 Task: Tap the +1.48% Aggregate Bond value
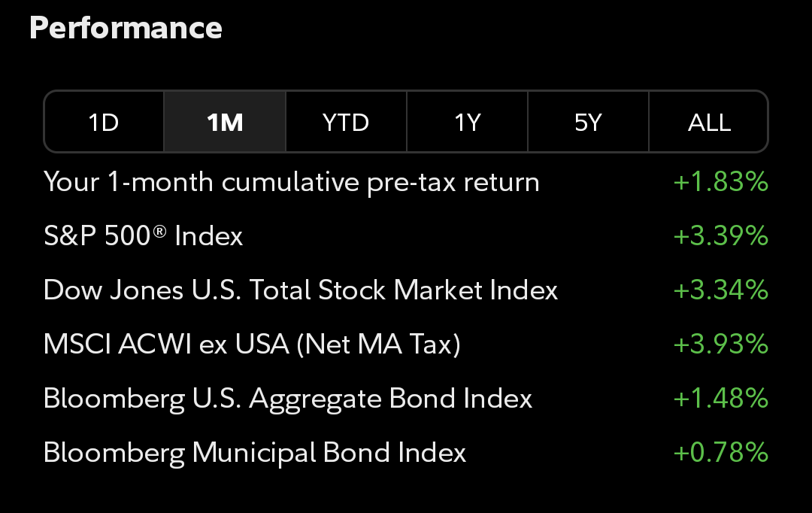[x=721, y=398]
